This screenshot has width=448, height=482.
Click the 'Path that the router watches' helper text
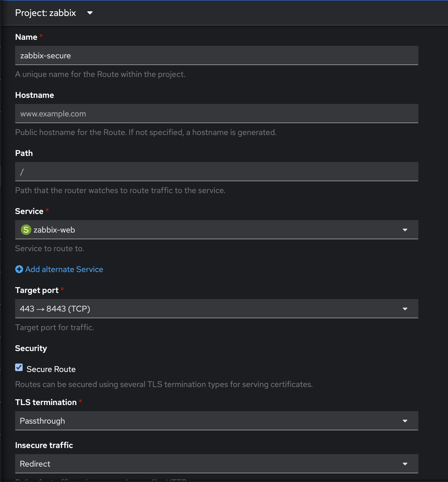pyautogui.click(x=120, y=190)
